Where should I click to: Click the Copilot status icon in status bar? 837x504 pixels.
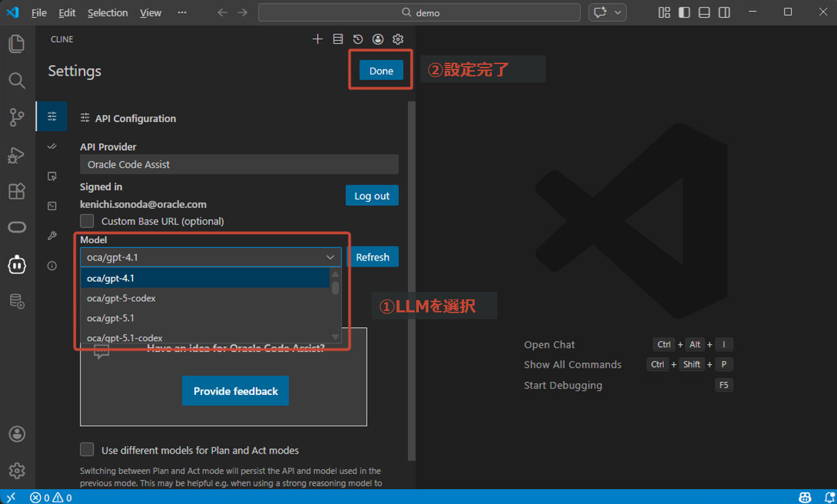(x=805, y=497)
